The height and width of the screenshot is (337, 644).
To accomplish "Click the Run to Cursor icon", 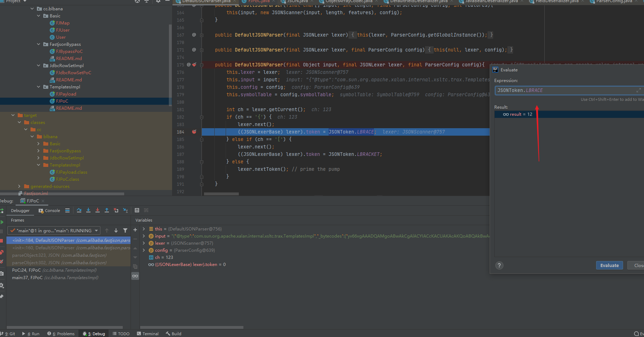I will pyautogui.click(x=125, y=210).
